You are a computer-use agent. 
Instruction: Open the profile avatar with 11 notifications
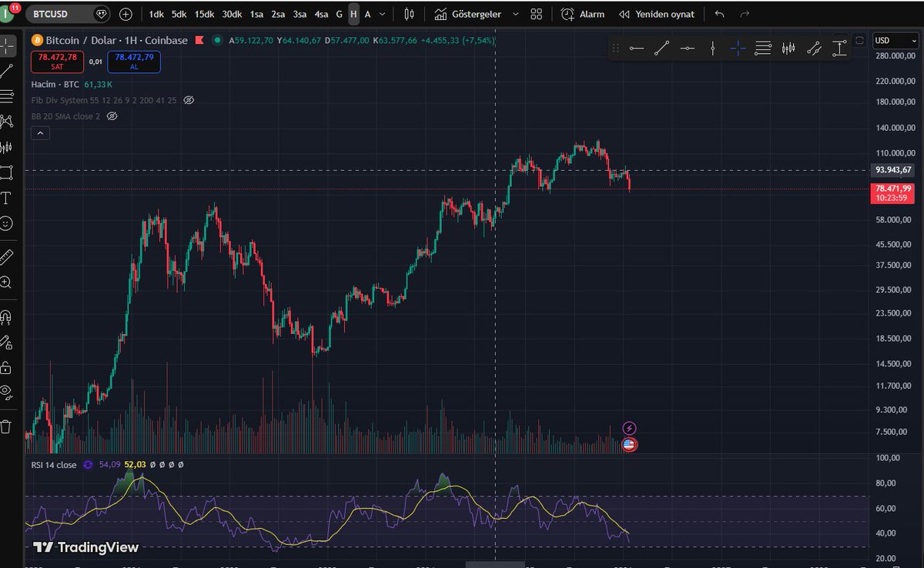point(7,13)
